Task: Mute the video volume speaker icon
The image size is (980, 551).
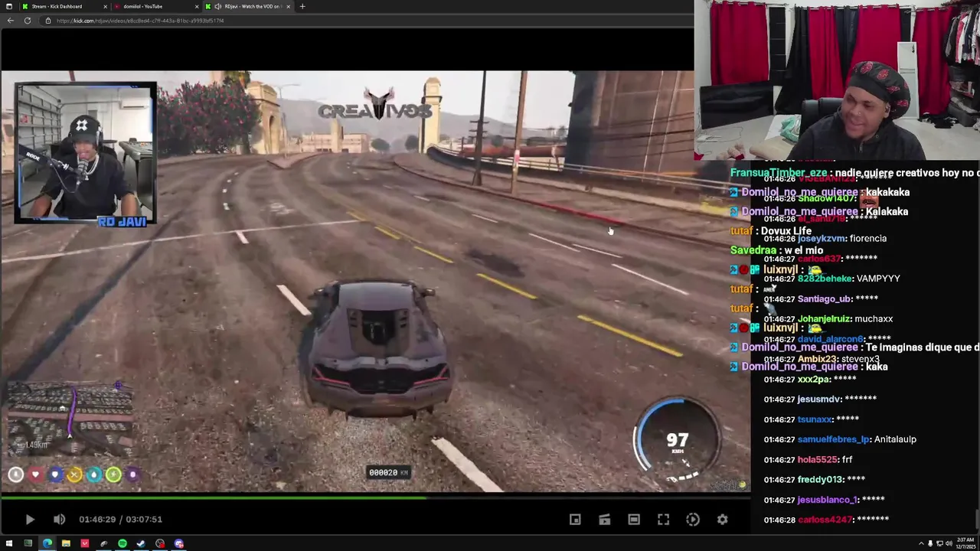Action: pyautogui.click(x=59, y=520)
